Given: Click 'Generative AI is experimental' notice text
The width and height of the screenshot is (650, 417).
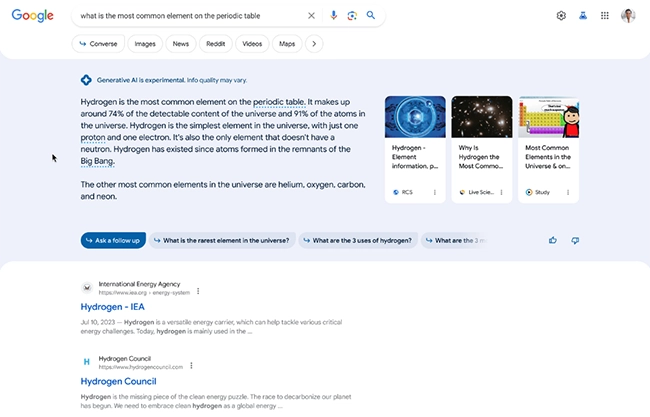Looking at the screenshot, I should (172, 80).
